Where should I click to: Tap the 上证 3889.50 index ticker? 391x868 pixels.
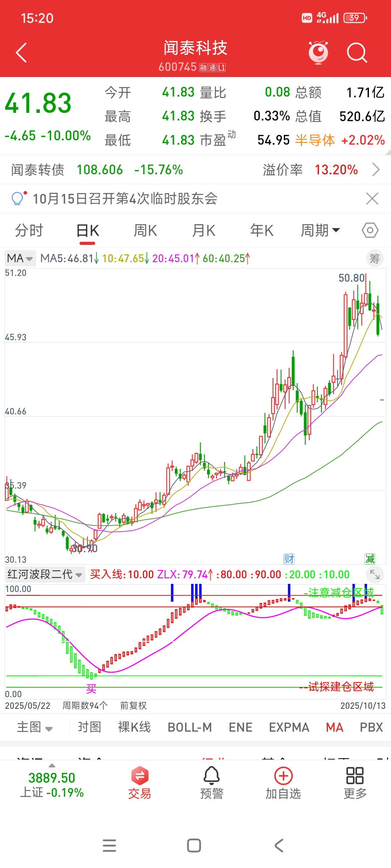click(52, 785)
